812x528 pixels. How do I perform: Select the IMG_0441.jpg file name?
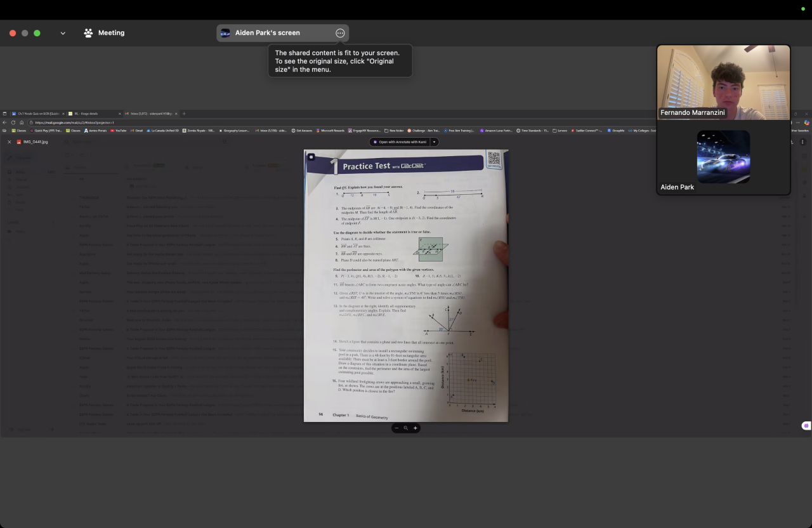[x=36, y=142]
